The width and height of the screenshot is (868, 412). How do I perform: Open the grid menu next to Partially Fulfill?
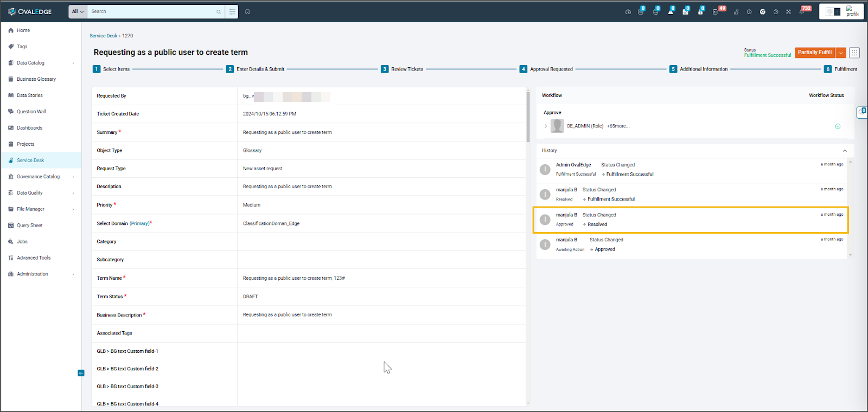click(854, 53)
